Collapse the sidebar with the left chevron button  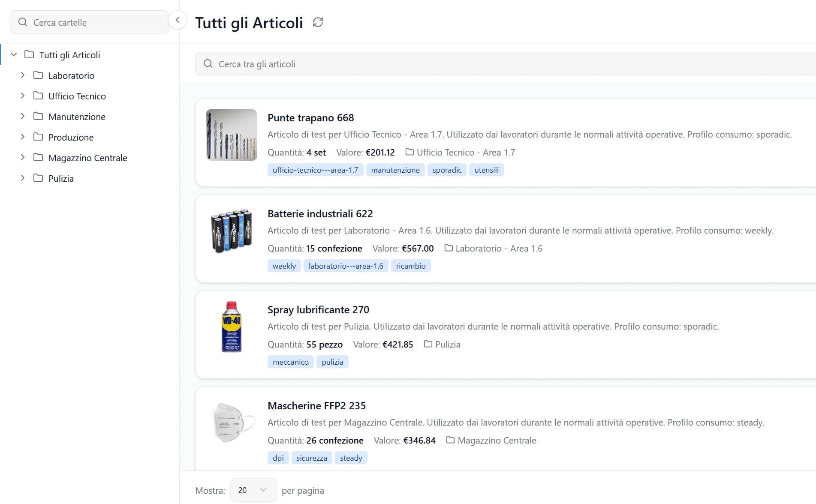click(x=178, y=20)
